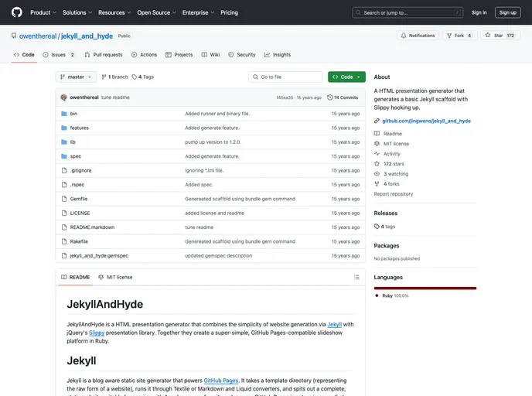Image resolution: width=532 pixels, height=396 pixels.
Task: Open the README outline icon
Action: click(x=356, y=277)
